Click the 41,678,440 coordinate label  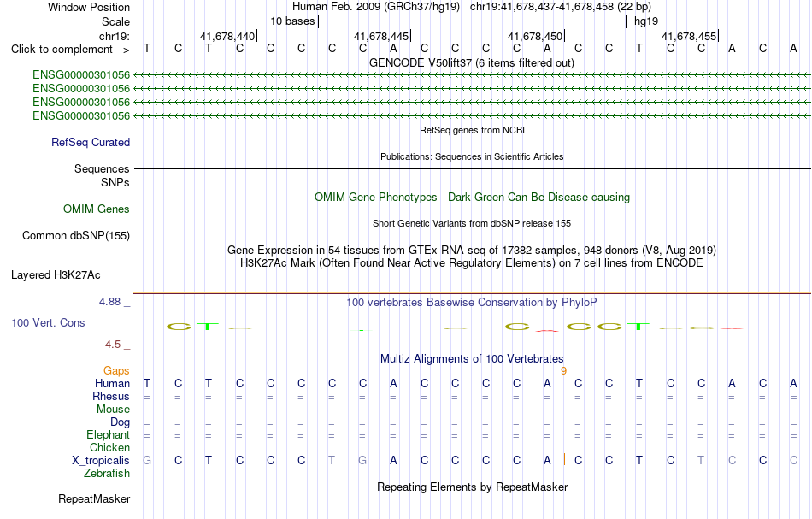tap(227, 36)
